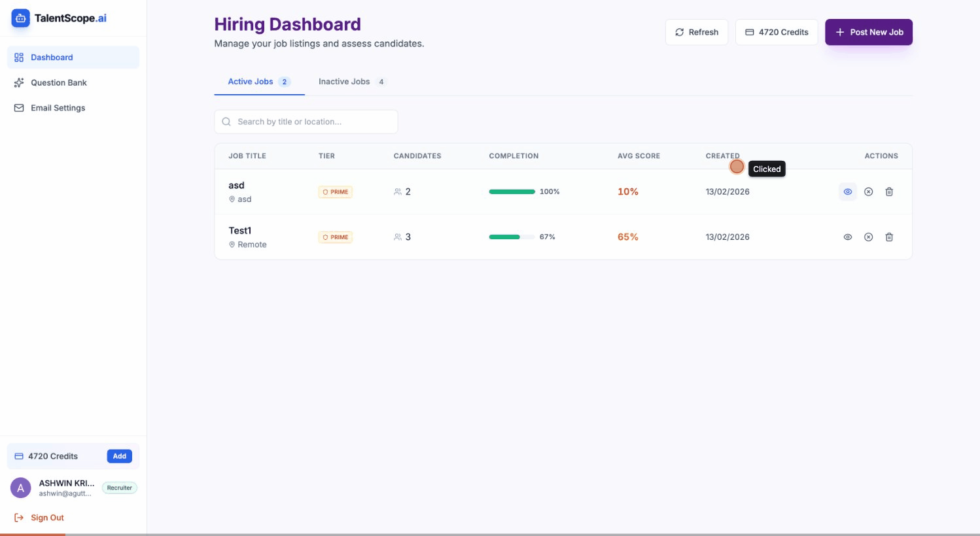Viewport: 980px width, 536px height.
Task: Click the job search input field
Action: [306, 122]
